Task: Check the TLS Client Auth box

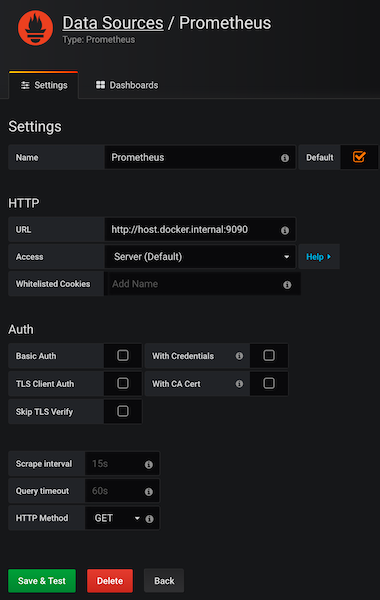Action: (x=123, y=383)
